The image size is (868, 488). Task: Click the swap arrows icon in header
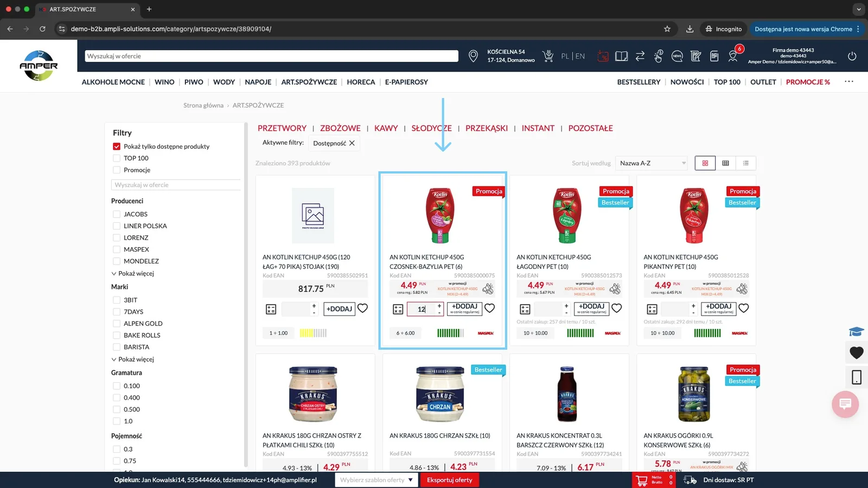pos(640,56)
